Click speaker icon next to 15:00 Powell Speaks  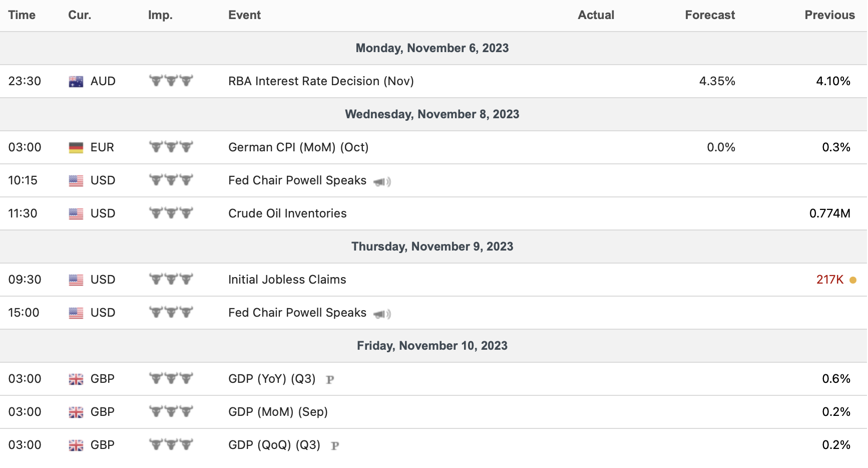point(382,314)
